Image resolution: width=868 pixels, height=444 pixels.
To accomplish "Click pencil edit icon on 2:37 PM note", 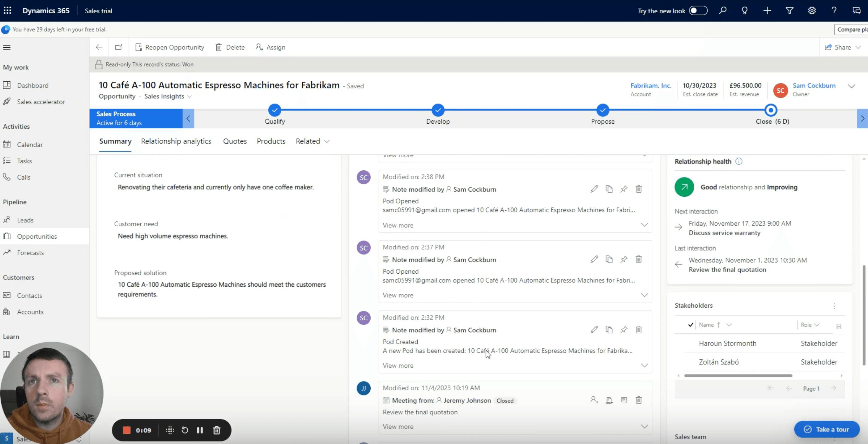I will (594, 259).
